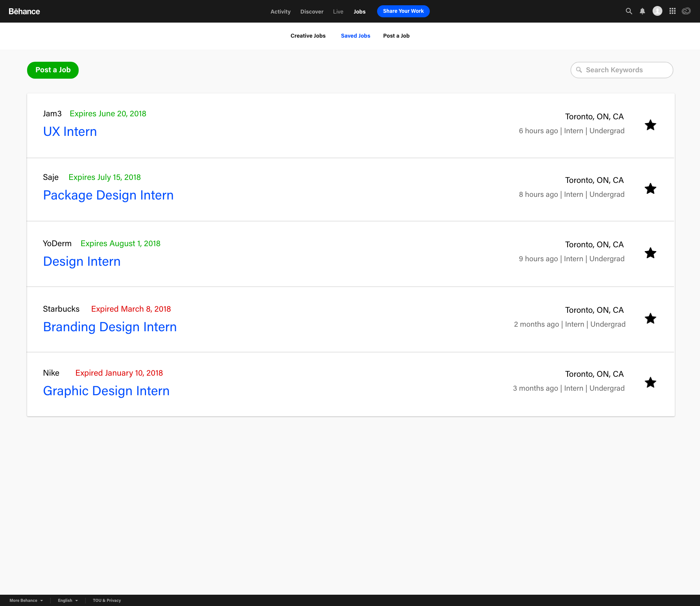Screen dimensions: 700x606
Task: Go to Activity in top navigation
Action: [280, 12]
